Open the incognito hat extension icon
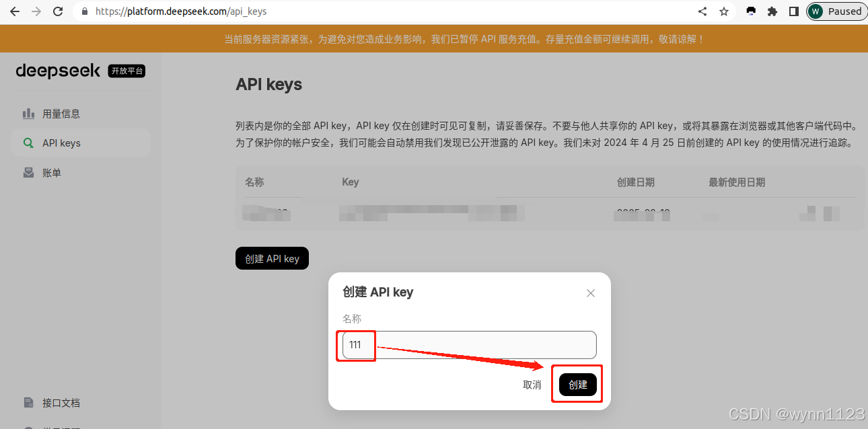The image size is (868, 429). click(x=751, y=11)
